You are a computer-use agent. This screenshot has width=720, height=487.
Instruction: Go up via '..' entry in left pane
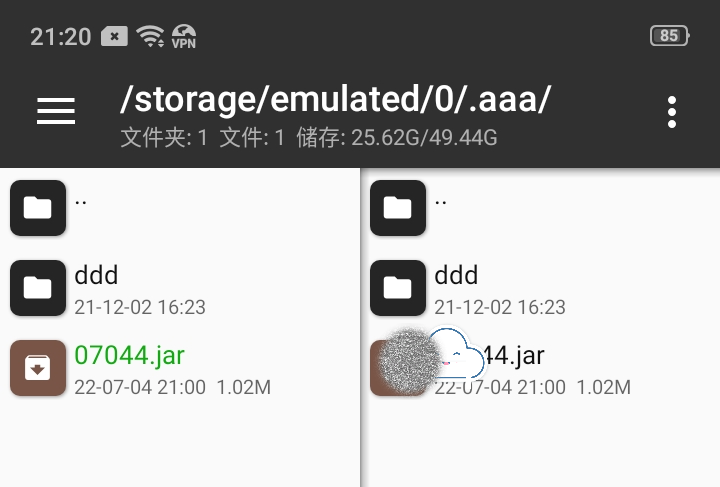(x=80, y=202)
